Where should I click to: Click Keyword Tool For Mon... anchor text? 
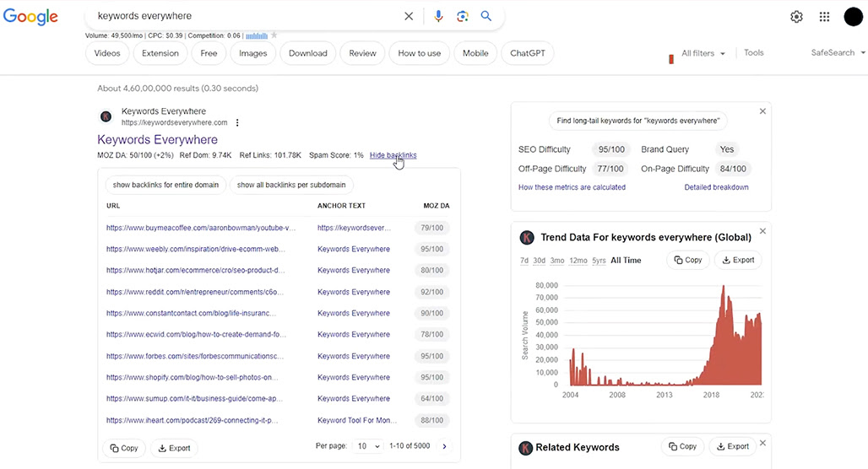(x=357, y=420)
